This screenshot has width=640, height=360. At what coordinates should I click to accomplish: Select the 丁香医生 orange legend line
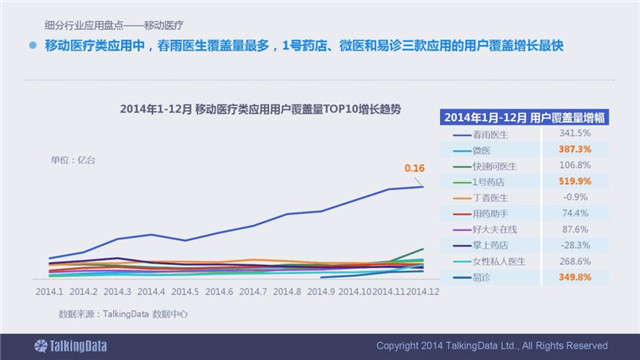(462, 198)
